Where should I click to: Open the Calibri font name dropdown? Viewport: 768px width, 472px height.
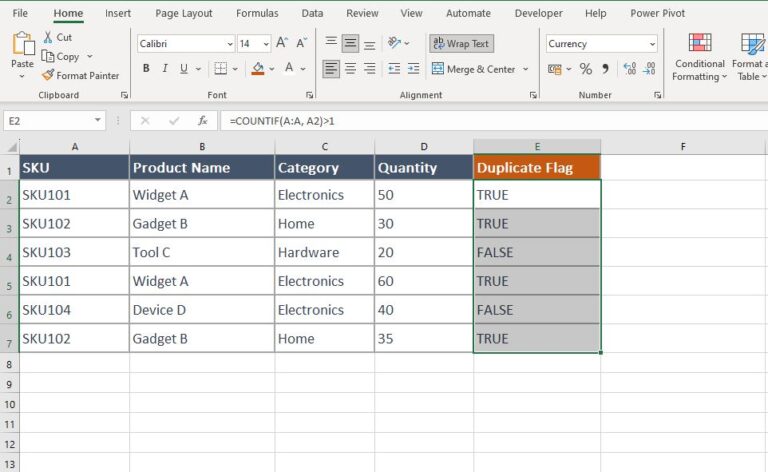pyautogui.click(x=230, y=44)
